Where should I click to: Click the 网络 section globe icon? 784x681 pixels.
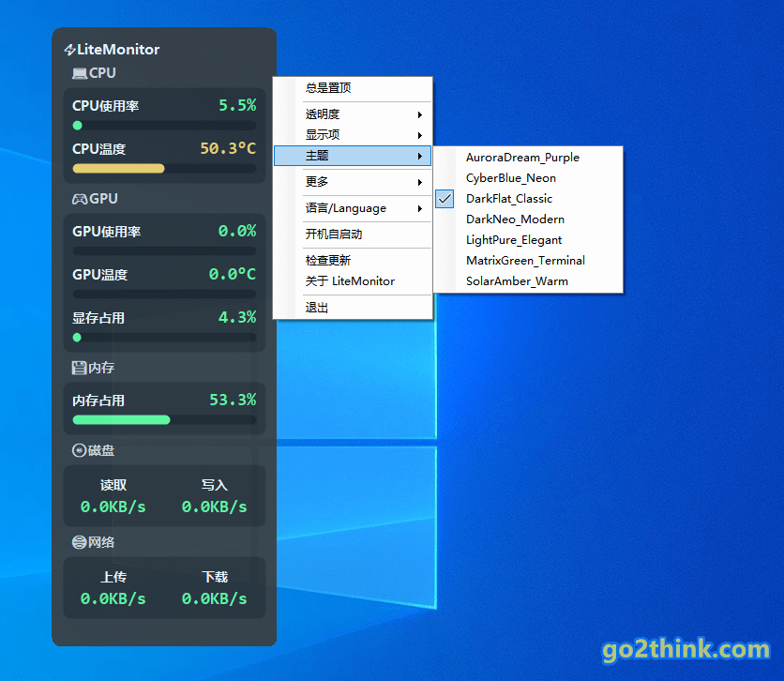coord(79,542)
